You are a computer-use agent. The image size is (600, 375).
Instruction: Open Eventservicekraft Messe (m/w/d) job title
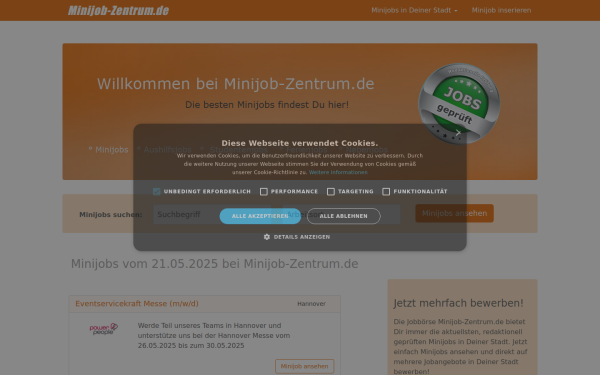coord(137,303)
